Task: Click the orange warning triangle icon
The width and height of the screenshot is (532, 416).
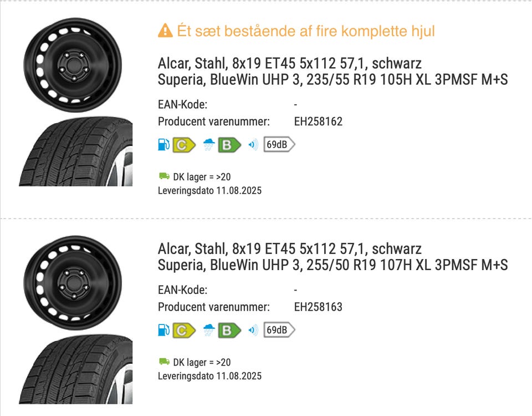Action: pos(165,31)
